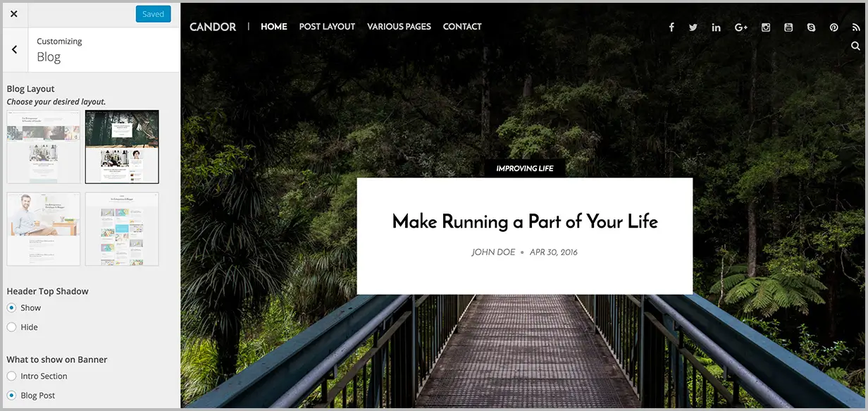Open the Make Running a Part of Your Life post
The width and height of the screenshot is (868, 411).
525,221
